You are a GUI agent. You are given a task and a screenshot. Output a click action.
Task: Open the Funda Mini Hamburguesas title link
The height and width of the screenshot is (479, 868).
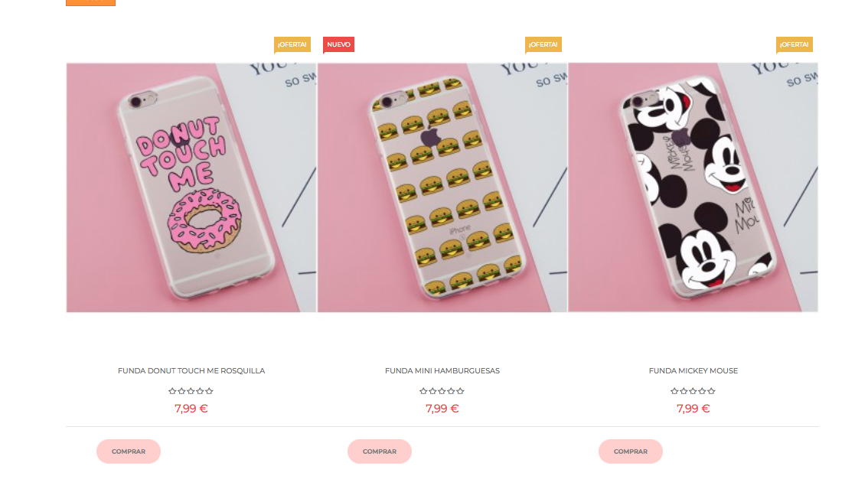[x=442, y=370]
